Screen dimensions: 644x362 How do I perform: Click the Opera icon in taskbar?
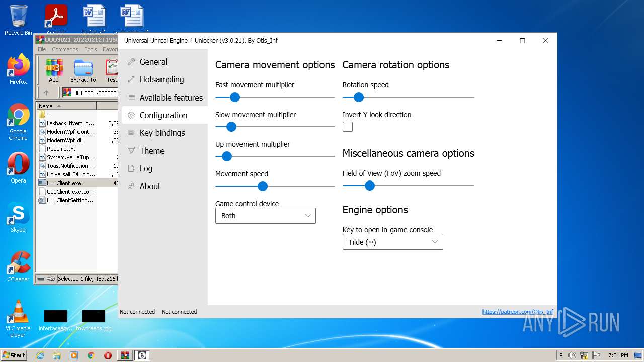pos(108,355)
